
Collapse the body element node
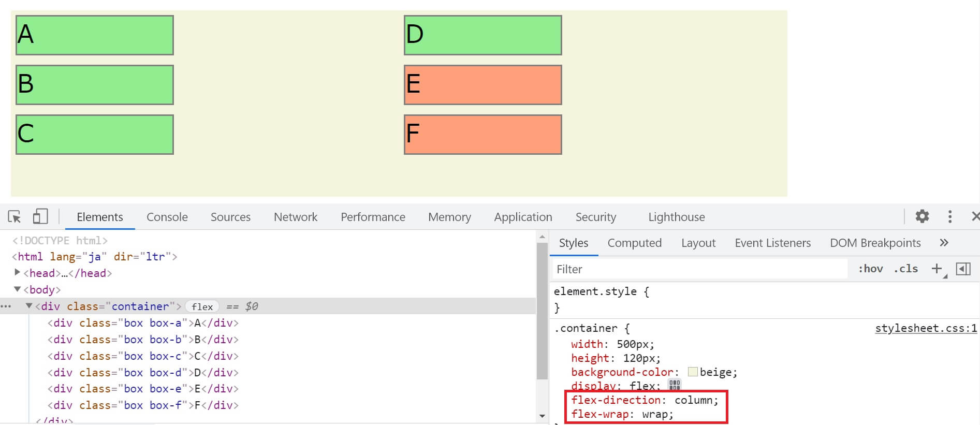click(x=17, y=289)
